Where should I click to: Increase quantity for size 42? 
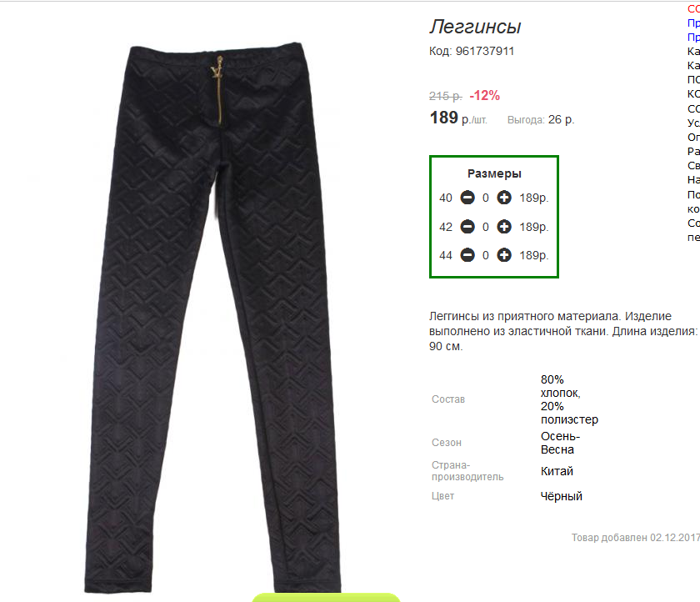[504, 227]
